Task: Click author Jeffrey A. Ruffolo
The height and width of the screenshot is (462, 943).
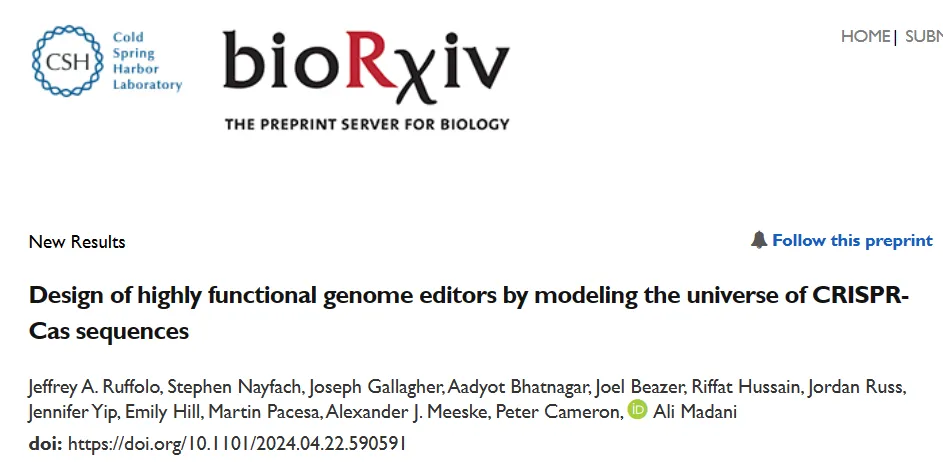Action: 94,387
